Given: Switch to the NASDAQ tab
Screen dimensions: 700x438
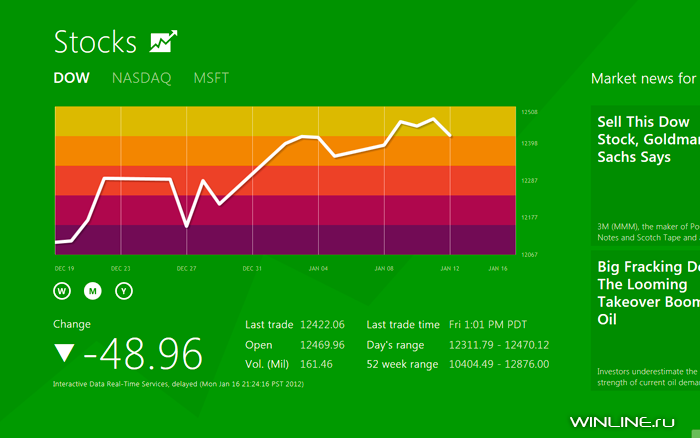Looking at the screenshot, I should (142, 78).
